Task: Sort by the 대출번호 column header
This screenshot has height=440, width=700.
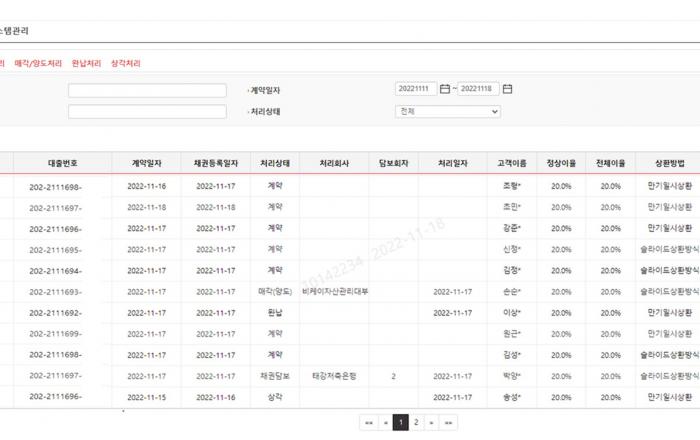Action: coord(63,163)
